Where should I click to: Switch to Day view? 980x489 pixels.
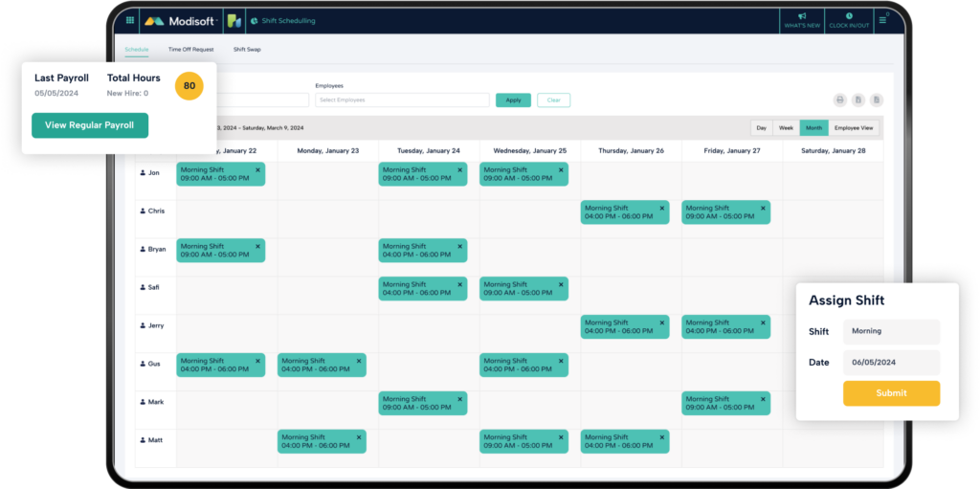[x=761, y=127]
